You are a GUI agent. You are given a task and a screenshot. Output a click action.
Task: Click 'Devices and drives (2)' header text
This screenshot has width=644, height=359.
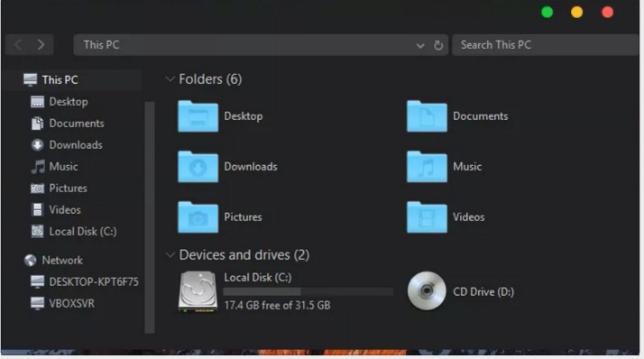click(x=244, y=255)
